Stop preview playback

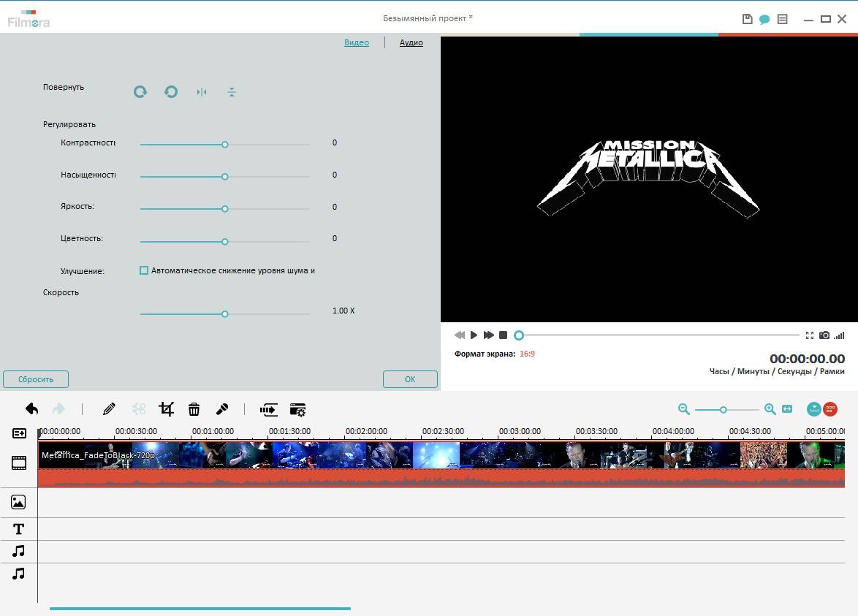[x=504, y=335]
